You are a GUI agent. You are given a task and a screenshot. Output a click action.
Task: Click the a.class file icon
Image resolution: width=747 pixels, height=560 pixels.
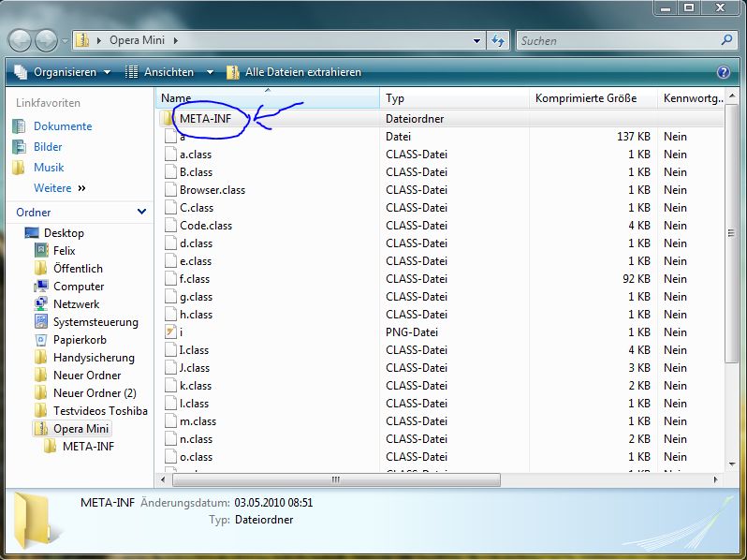coord(170,154)
